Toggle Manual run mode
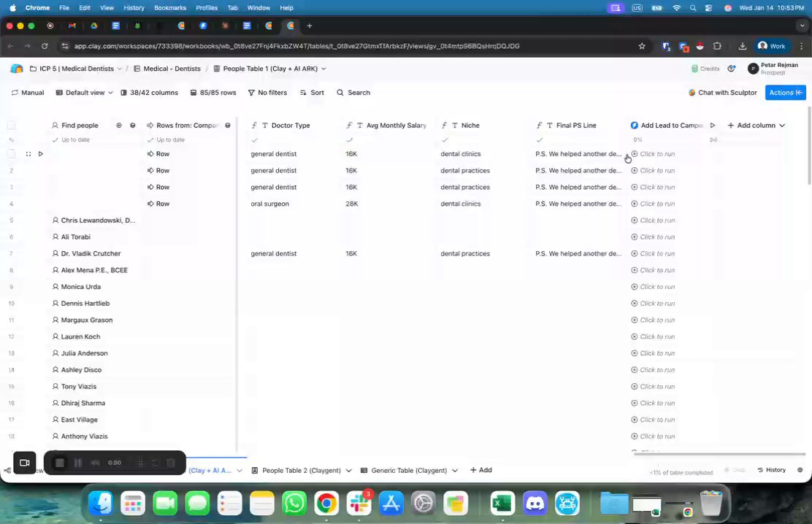The image size is (812, 524). [28, 93]
